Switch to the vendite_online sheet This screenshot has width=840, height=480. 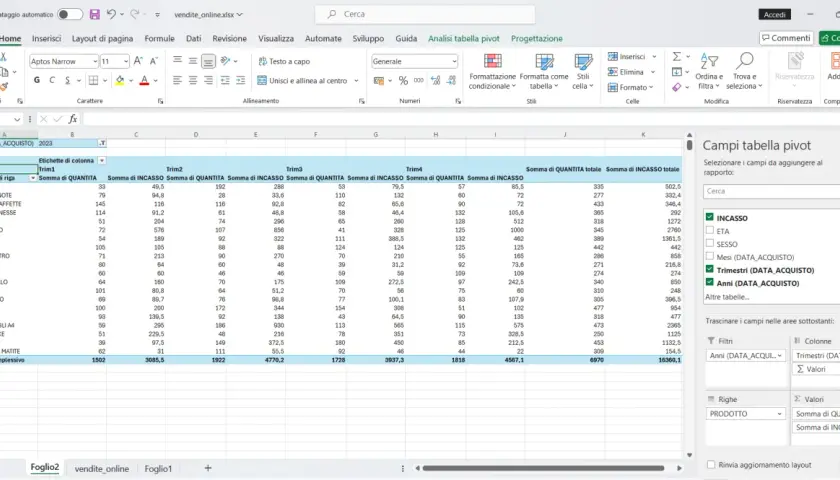(102, 469)
